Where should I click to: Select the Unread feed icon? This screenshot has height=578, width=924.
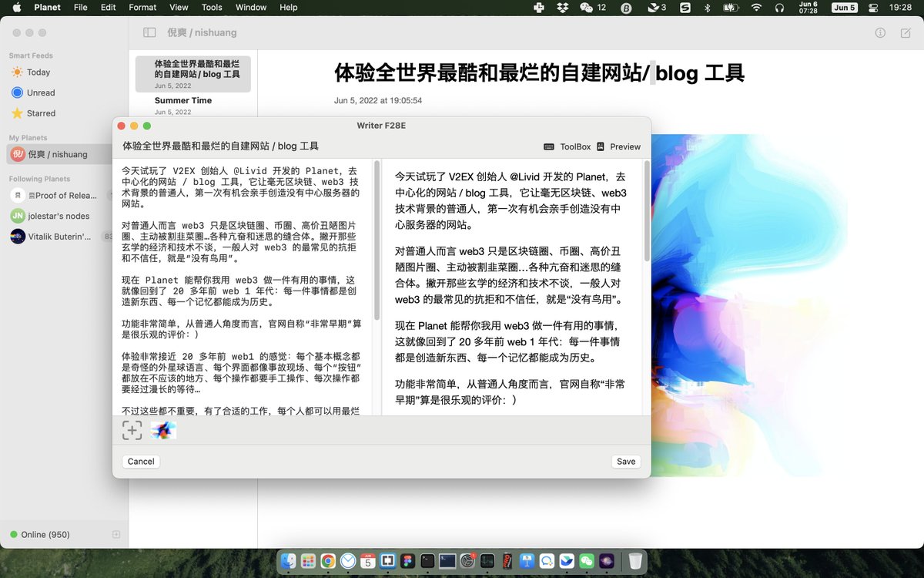pyautogui.click(x=17, y=92)
